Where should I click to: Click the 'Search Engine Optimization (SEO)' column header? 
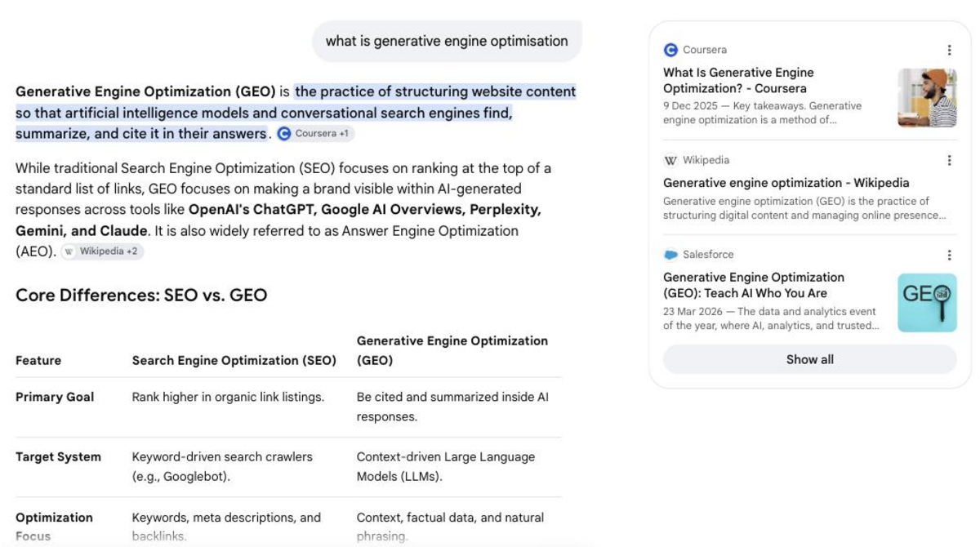(x=234, y=360)
